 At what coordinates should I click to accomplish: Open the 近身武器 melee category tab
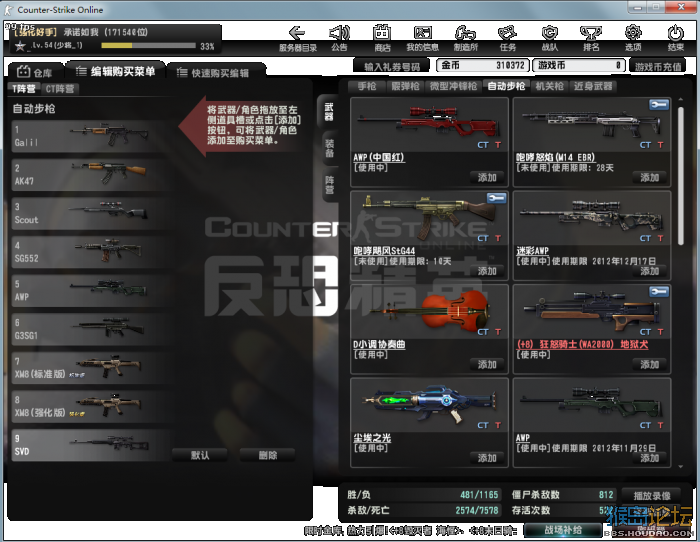click(x=593, y=86)
